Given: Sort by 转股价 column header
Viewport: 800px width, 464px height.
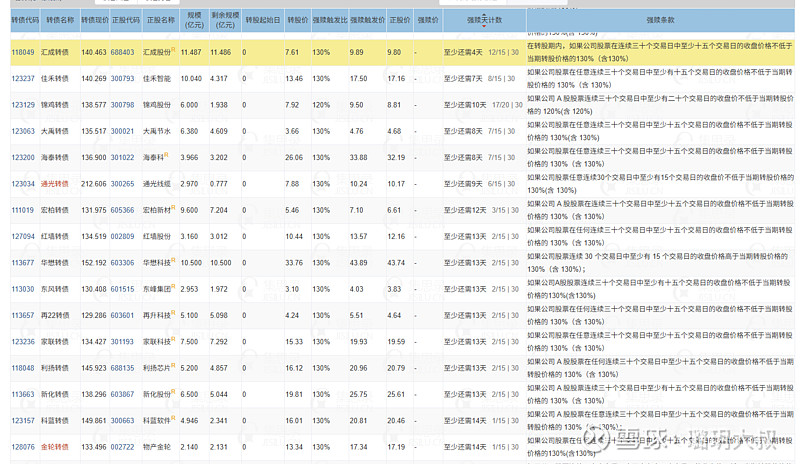Looking at the screenshot, I should coord(298,20).
